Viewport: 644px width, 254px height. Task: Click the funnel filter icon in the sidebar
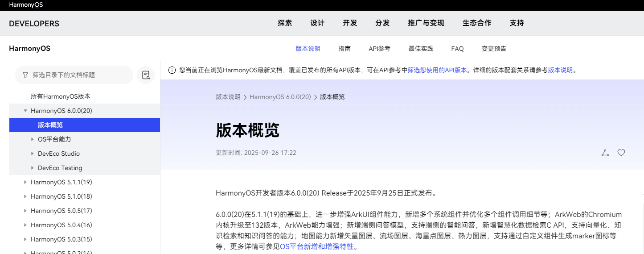point(25,75)
